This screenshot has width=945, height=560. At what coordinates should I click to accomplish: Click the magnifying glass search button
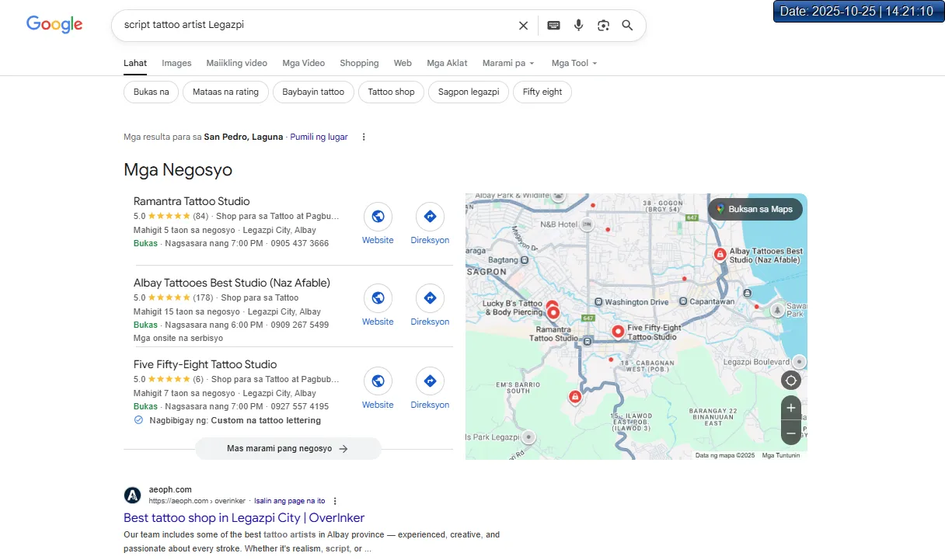(627, 26)
